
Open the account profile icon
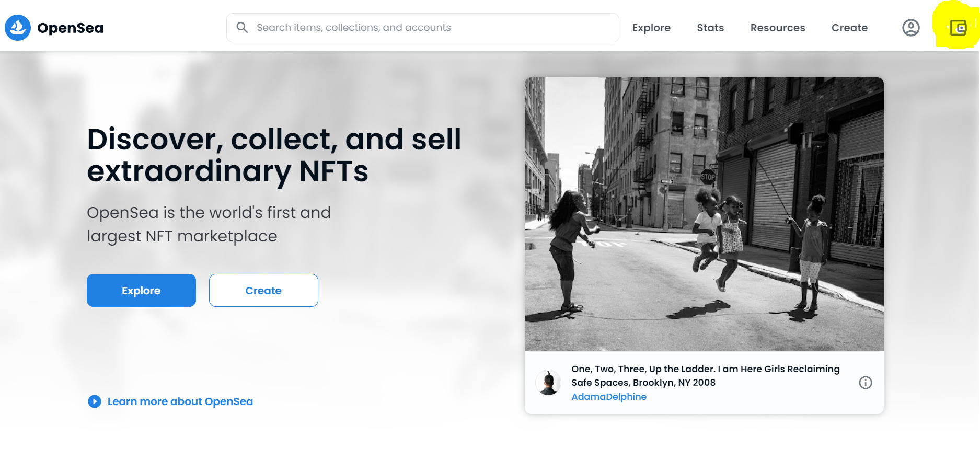point(911,28)
